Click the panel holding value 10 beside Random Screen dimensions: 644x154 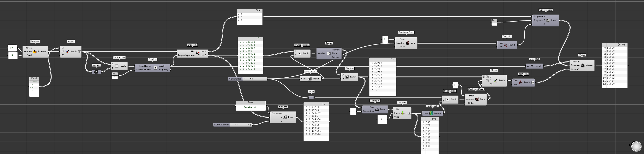click(12, 48)
